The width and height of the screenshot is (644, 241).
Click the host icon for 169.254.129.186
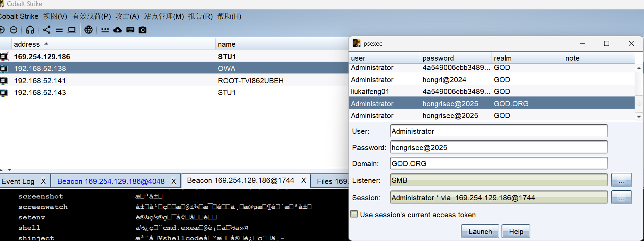(4, 56)
